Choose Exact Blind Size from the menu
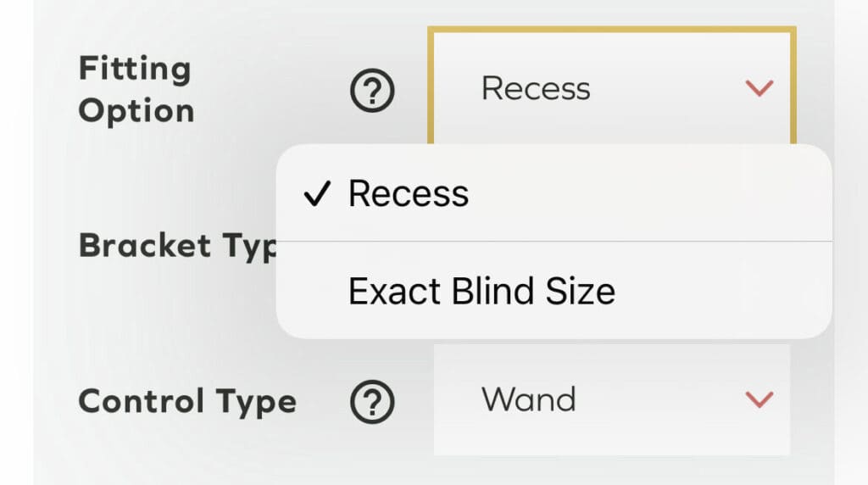 [x=481, y=292]
